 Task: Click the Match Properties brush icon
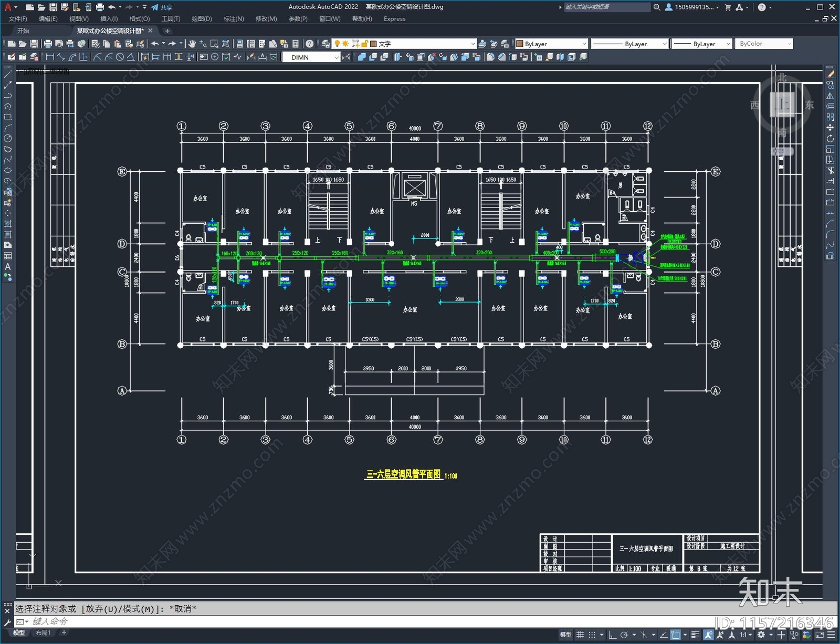tap(140, 44)
